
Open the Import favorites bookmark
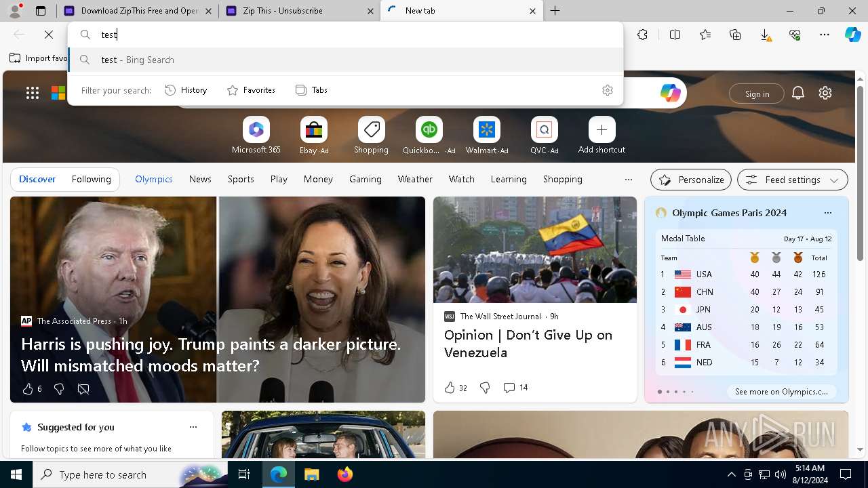pyautogui.click(x=39, y=58)
